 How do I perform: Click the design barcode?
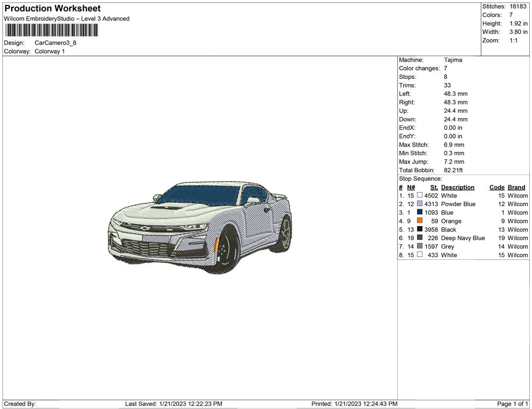pos(52,30)
